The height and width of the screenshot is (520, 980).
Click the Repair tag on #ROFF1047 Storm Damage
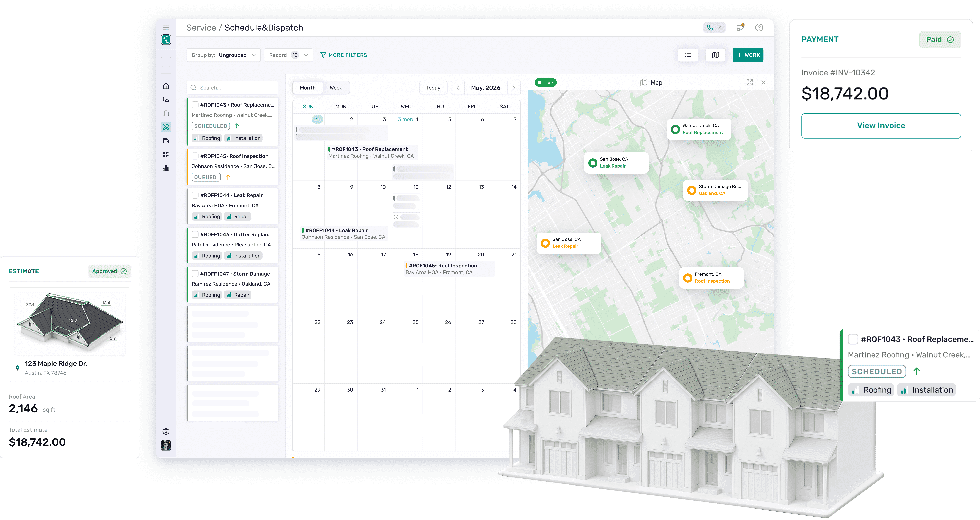click(238, 295)
